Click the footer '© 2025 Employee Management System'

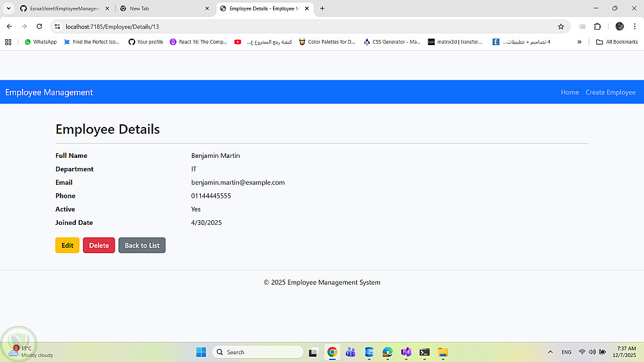[x=322, y=282]
